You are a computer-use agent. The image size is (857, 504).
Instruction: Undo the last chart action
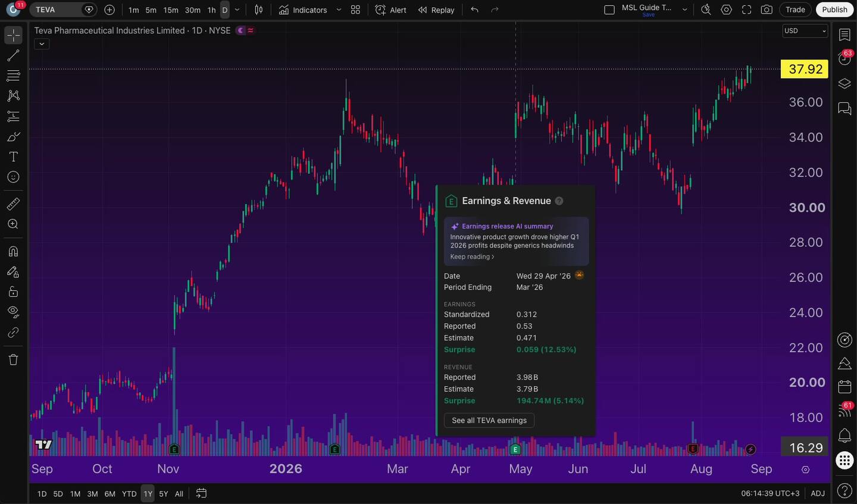[474, 10]
